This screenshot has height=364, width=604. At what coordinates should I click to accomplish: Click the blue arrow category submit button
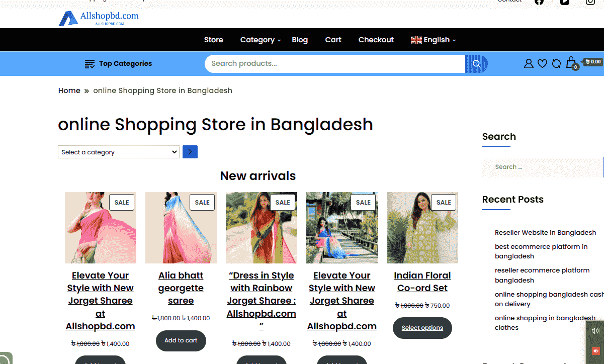coord(190,152)
